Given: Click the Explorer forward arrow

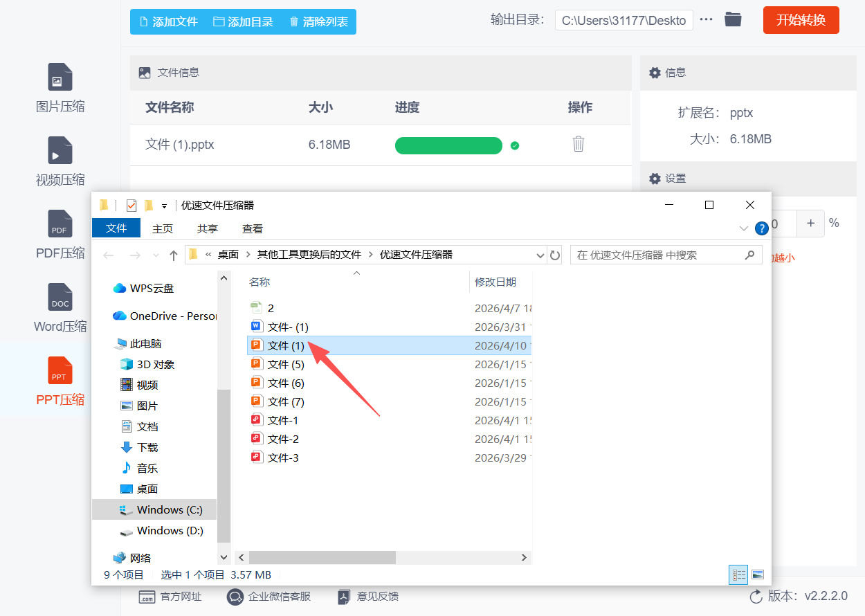Looking at the screenshot, I should 135,255.
